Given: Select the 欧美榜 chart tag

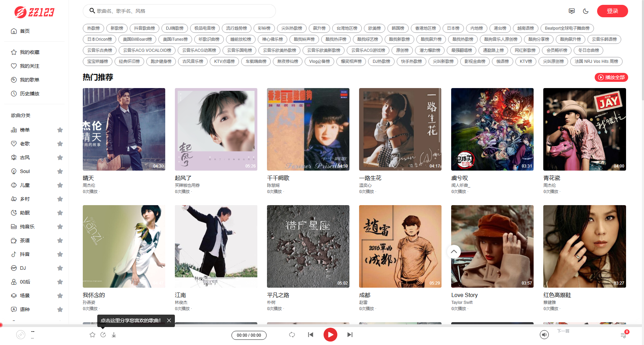Looking at the screenshot, I should (x=375, y=28).
